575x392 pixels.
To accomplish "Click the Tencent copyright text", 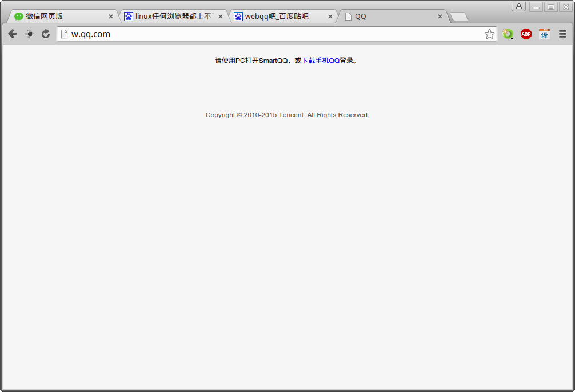I will pos(287,115).
